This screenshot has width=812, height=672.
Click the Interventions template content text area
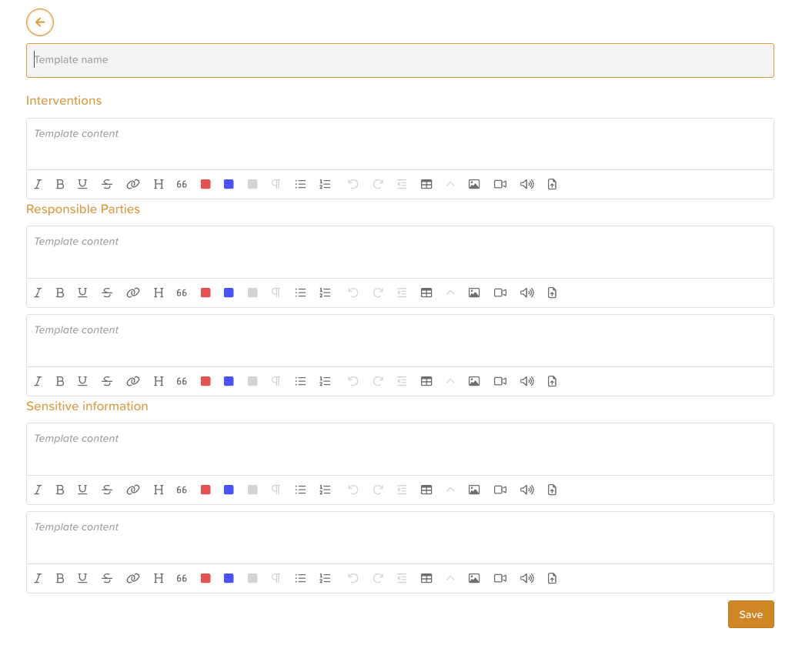(399, 144)
